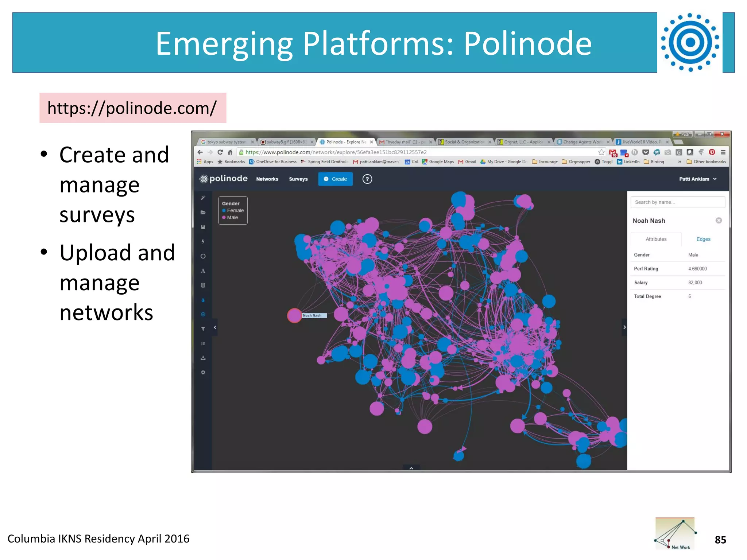
Task: Switch to the subway5.gif browser tab
Action: 287,142
